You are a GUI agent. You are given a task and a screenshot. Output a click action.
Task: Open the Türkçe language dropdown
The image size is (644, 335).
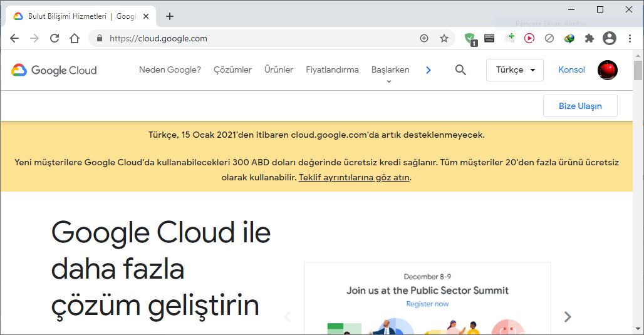pyautogui.click(x=515, y=70)
